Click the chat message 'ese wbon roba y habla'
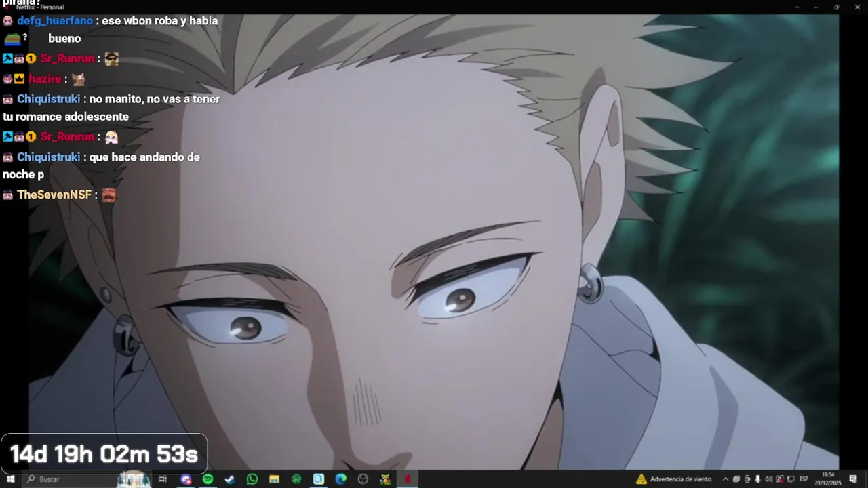Screen dimensions: 868x488 (159, 21)
